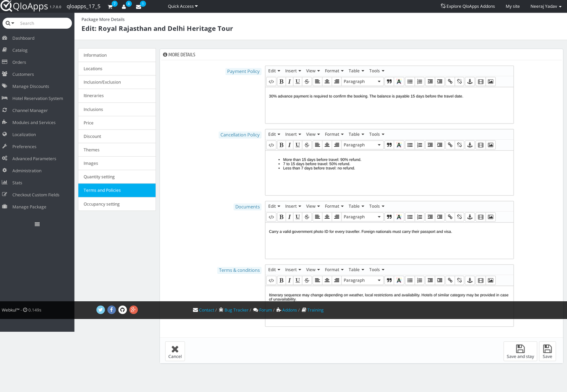Open Explore QloApps Addons link
567x392 pixels.
[468, 6]
